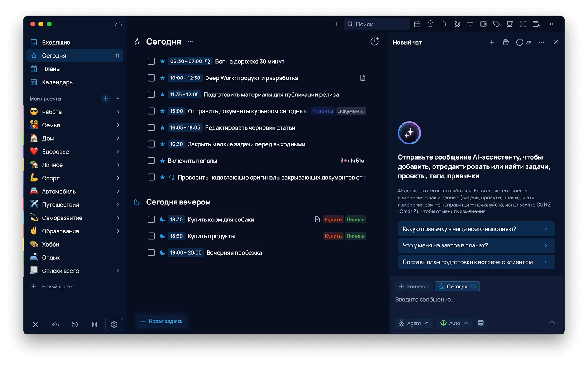Open Планы in the sidebar
Image resolution: width=588 pixels, height=365 pixels.
(x=75, y=69)
